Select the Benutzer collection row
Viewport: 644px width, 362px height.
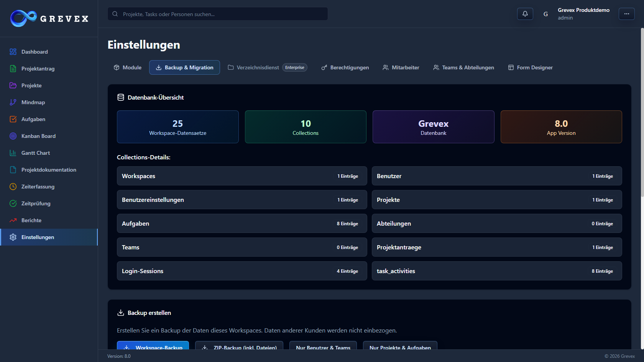(x=497, y=176)
